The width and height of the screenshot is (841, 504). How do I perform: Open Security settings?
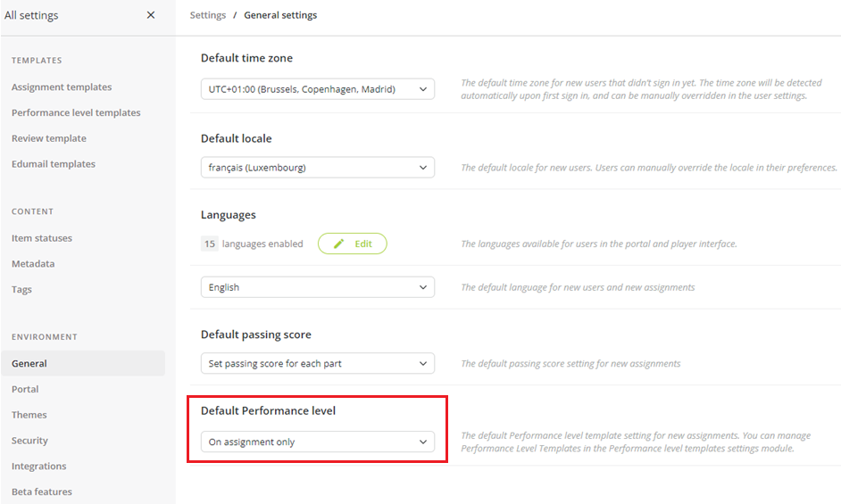click(29, 441)
